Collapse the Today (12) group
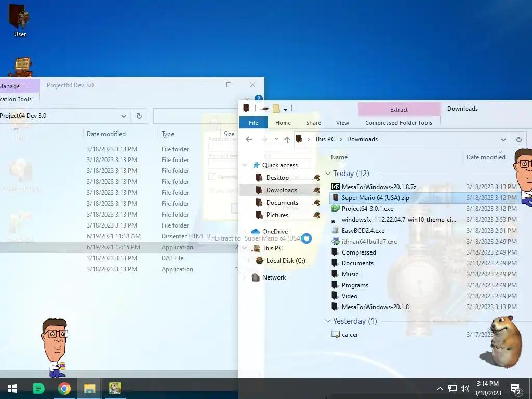Screen dimensions: 532x399 (x=328, y=174)
